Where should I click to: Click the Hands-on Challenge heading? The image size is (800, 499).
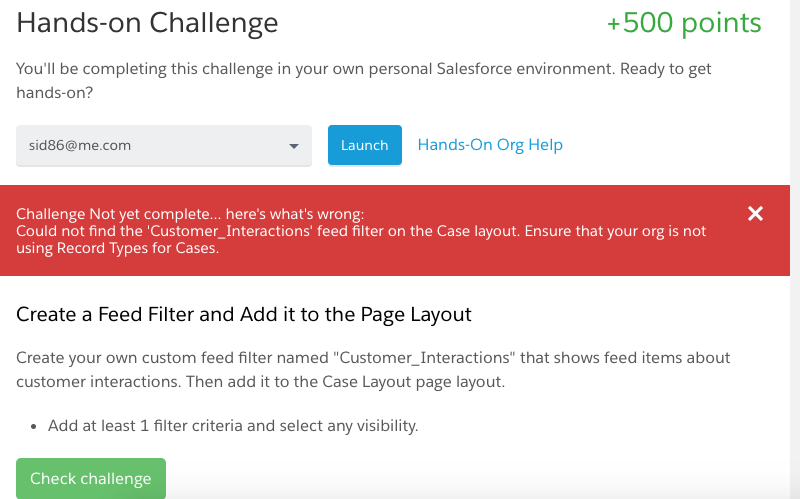coord(148,23)
